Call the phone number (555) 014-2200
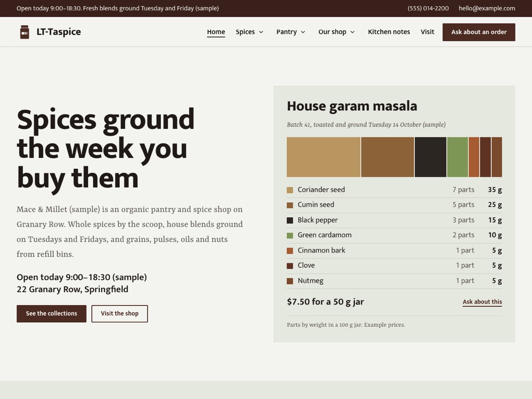The height and width of the screenshot is (399, 532). click(428, 8)
